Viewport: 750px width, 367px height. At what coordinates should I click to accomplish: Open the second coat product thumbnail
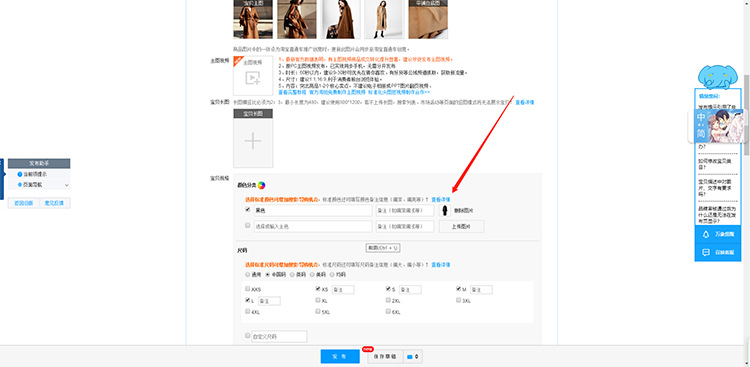pyautogui.click(x=297, y=19)
